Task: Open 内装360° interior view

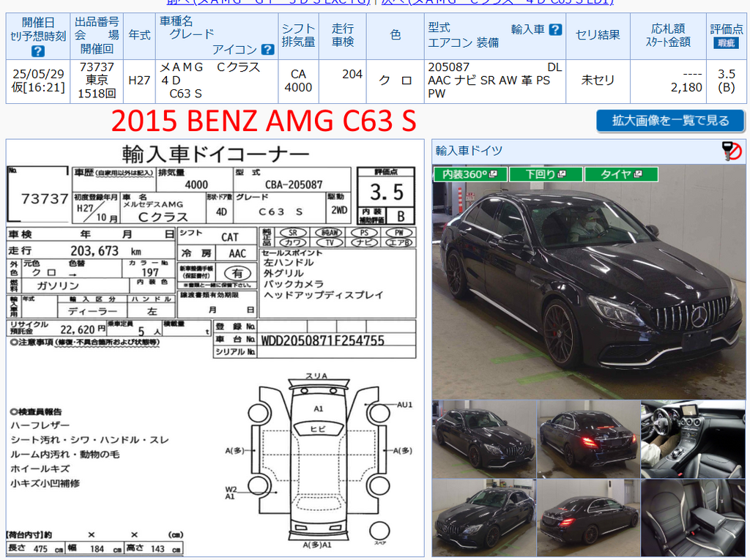Action: (470, 174)
